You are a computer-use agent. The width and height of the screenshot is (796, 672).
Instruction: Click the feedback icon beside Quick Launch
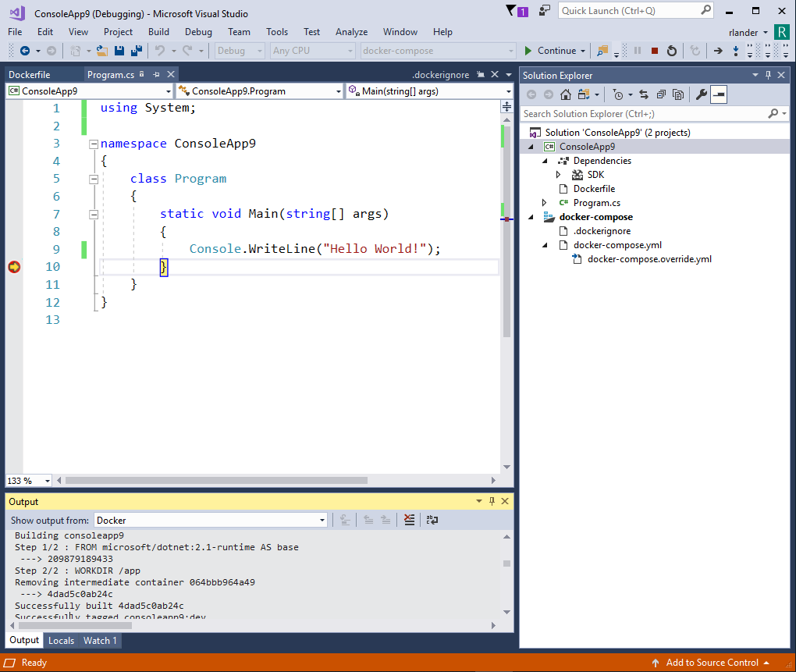[x=545, y=11]
